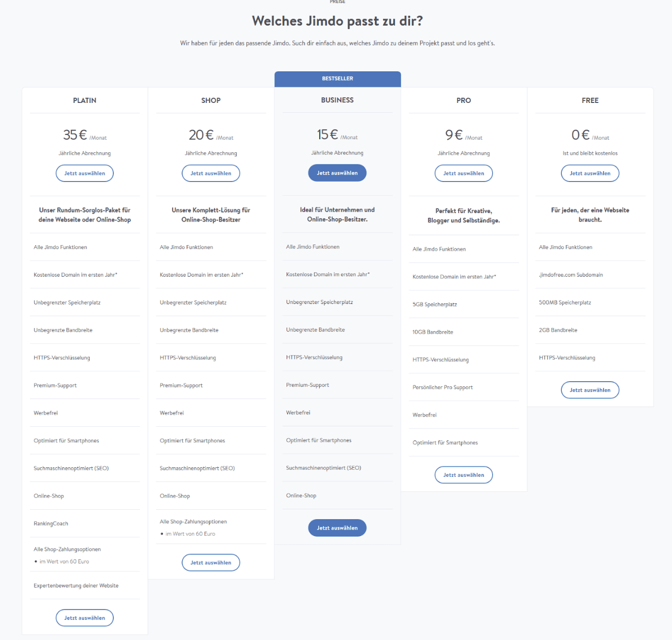The height and width of the screenshot is (640, 672).
Task: Click '500MB Speicherplatz' in FREE
Action: (565, 303)
